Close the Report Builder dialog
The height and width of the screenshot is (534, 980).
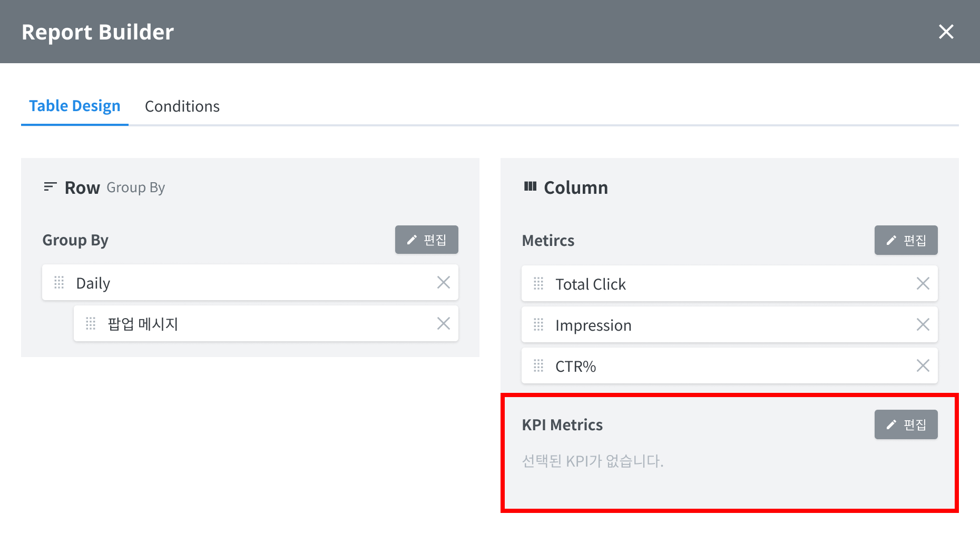946,32
